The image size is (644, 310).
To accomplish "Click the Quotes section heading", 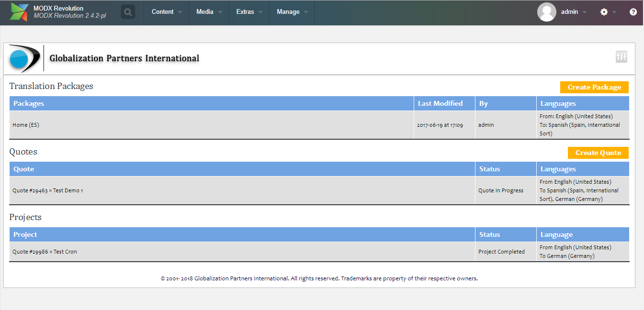I will point(23,152).
